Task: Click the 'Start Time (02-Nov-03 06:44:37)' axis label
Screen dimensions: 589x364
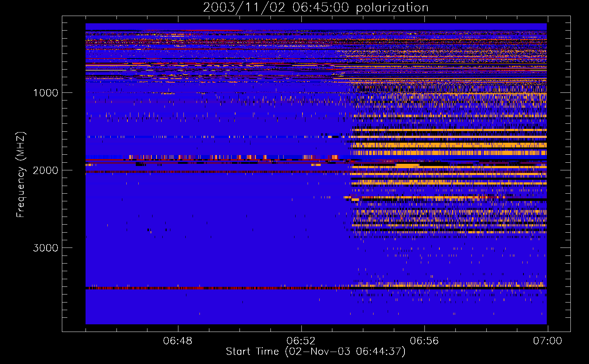Action: [316, 352]
